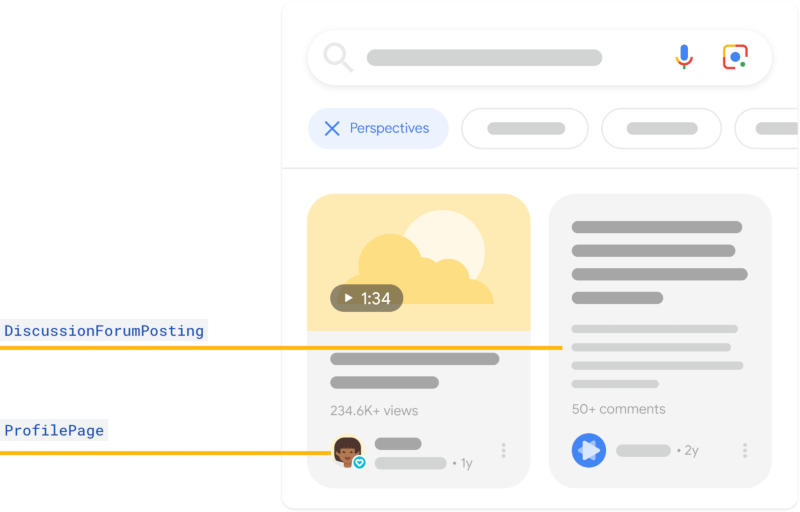
Task: Click the DiscussionForumPosting label
Action: pyautogui.click(x=103, y=331)
